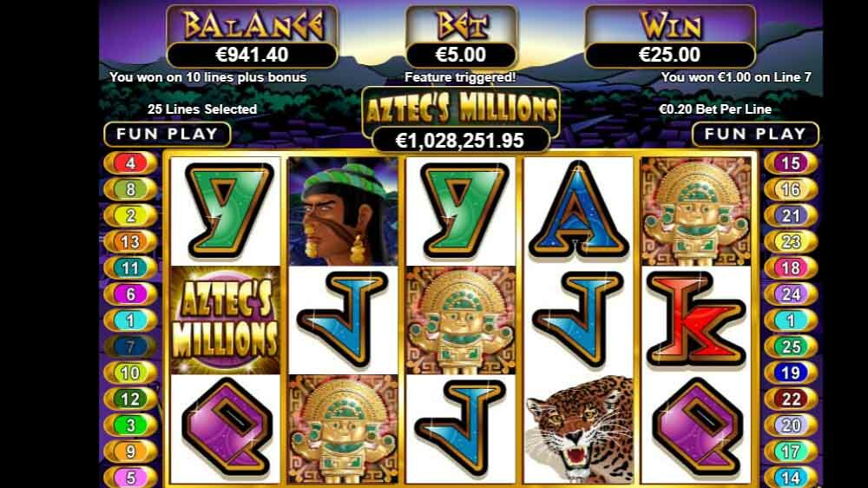Click the Aztec's Millions jackpot amount

point(460,140)
